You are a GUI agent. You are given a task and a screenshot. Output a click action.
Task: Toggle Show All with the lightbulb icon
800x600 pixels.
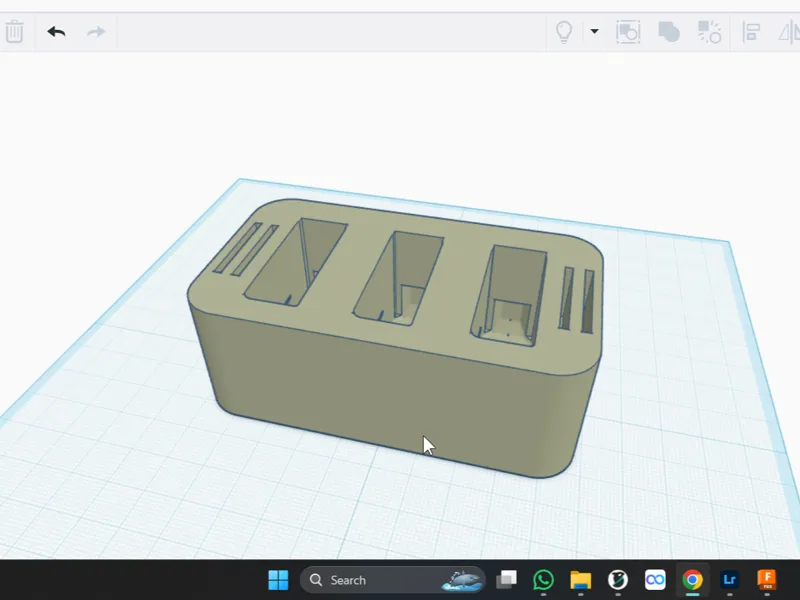pyautogui.click(x=564, y=32)
